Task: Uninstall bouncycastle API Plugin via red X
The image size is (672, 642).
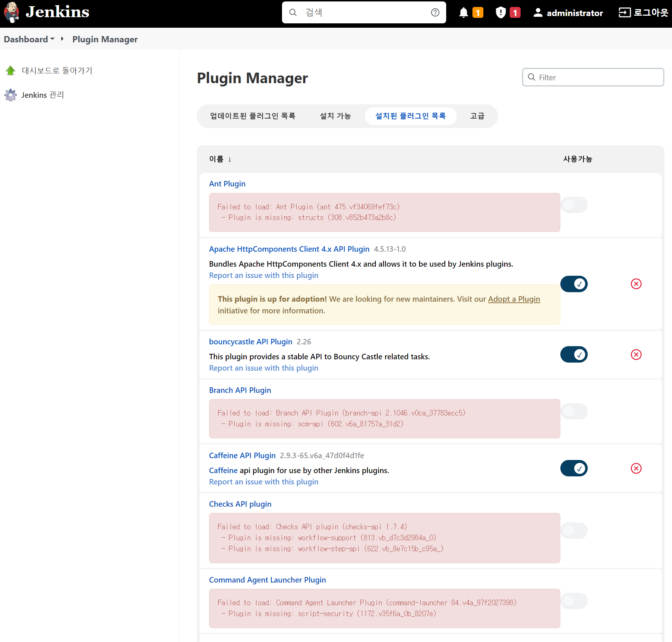Action: (636, 355)
